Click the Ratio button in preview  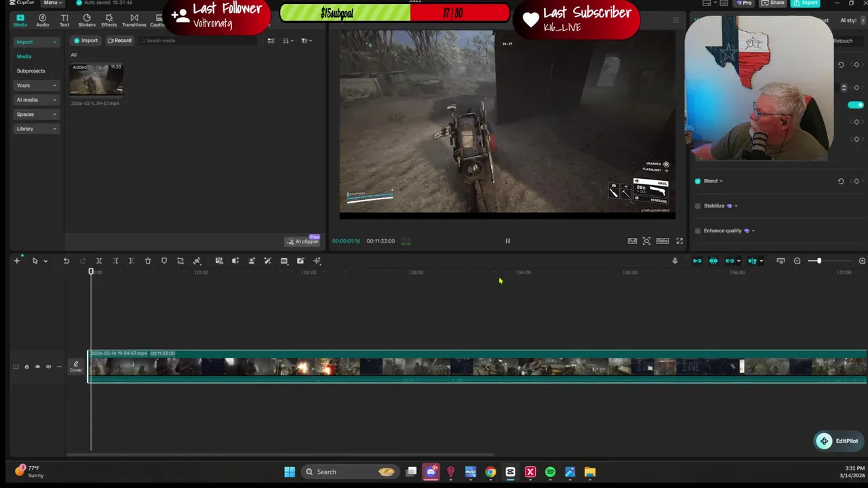[x=663, y=241]
